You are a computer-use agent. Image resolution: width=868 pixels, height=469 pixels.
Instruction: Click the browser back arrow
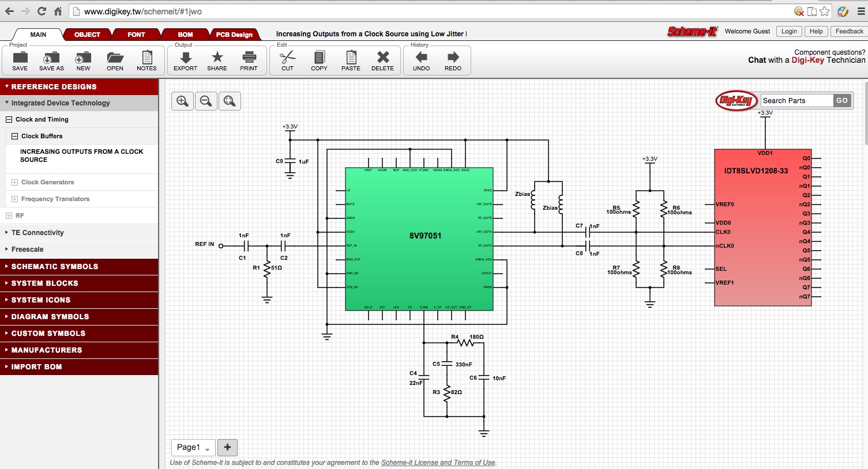pos(9,12)
